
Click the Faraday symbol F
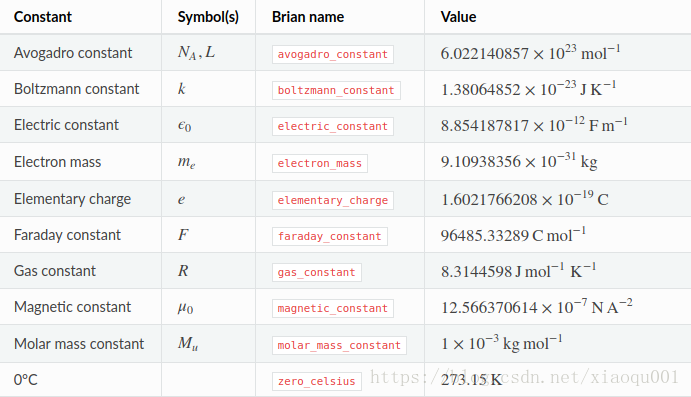(x=183, y=234)
